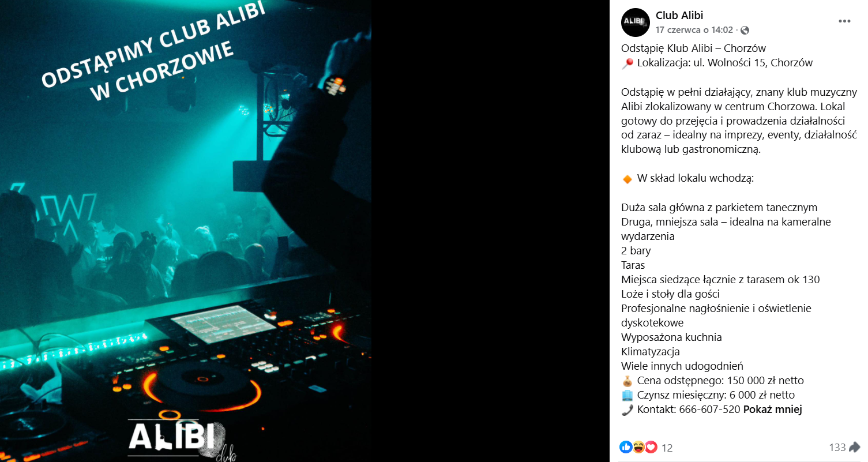Image resolution: width=868 pixels, height=462 pixels.
Task: Click the red pushpin location emoji
Action: coord(627,63)
